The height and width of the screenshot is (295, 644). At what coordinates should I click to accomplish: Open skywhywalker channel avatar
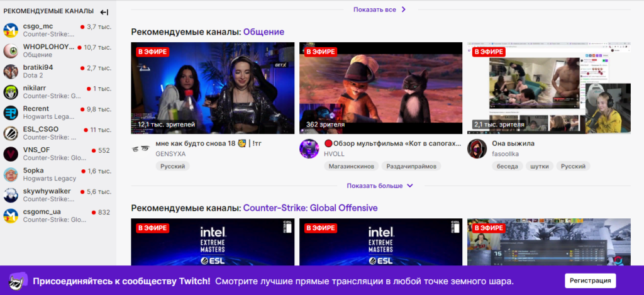[x=11, y=195]
